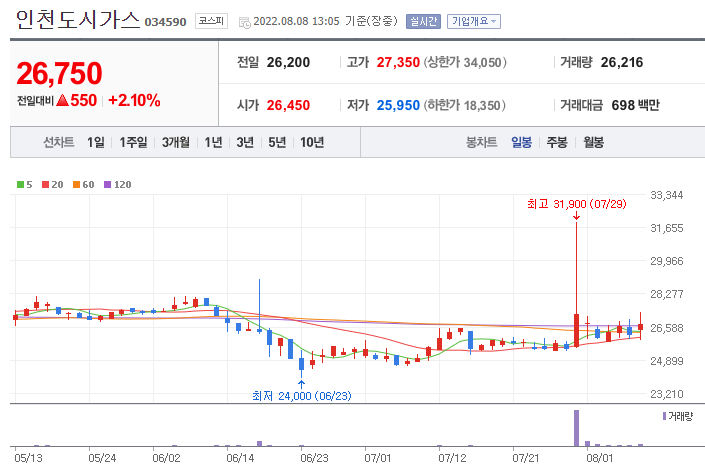The width and height of the screenshot is (705, 470).
Task: Click the trading volume value 26,216
Action: [x=622, y=62]
